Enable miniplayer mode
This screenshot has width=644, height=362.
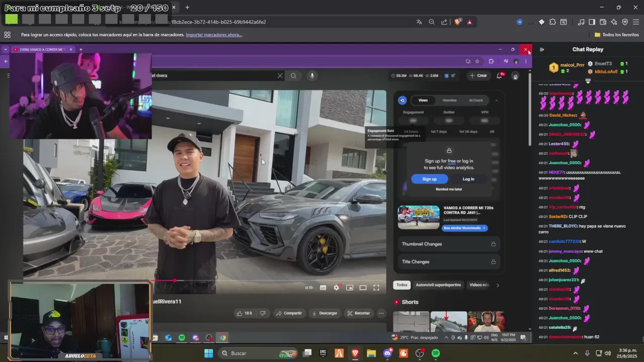pyautogui.click(x=350, y=288)
